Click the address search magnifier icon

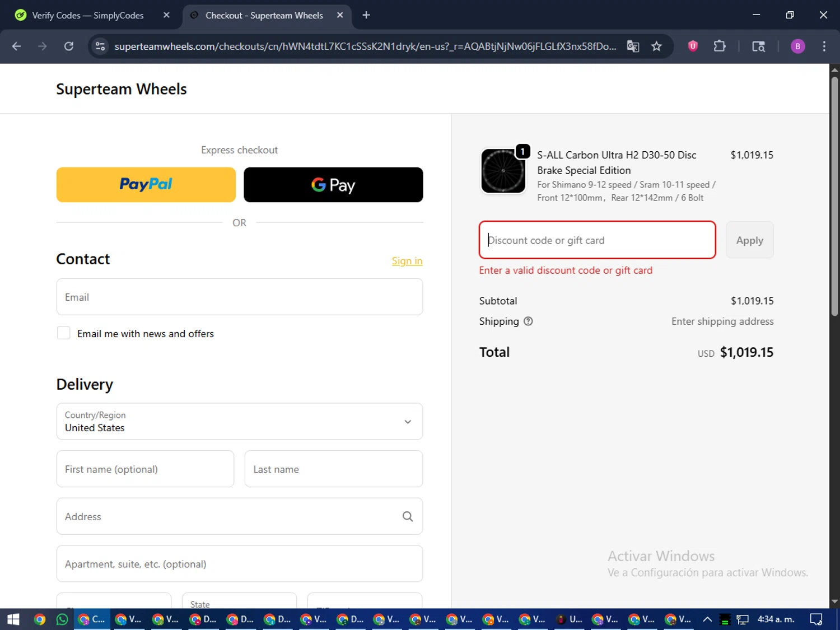(x=408, y=516)
